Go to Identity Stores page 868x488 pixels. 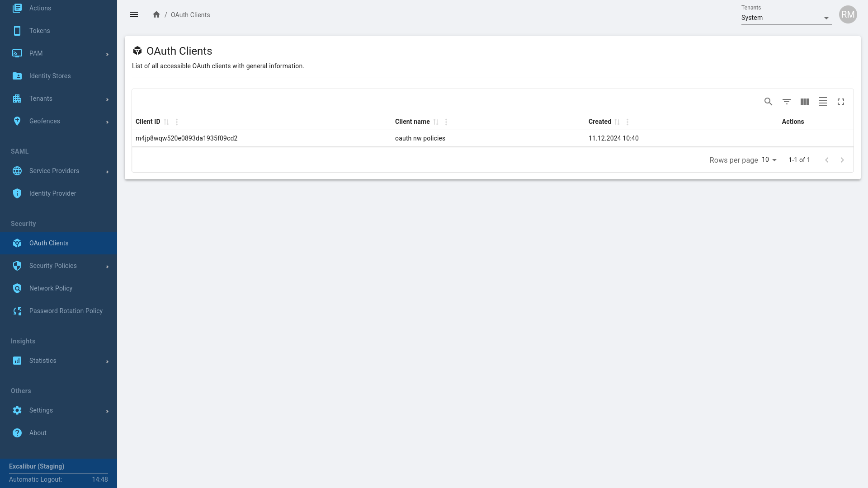(50, 76)
